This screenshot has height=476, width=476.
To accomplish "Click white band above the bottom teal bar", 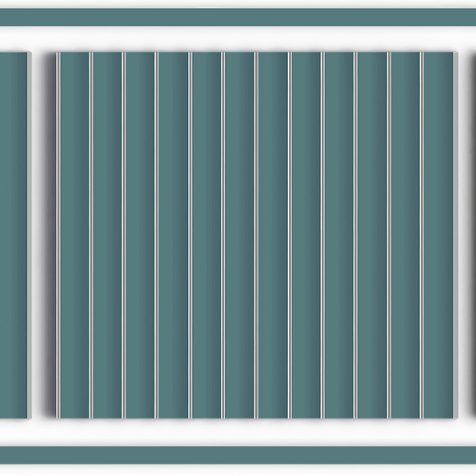I will click(238, 433).
